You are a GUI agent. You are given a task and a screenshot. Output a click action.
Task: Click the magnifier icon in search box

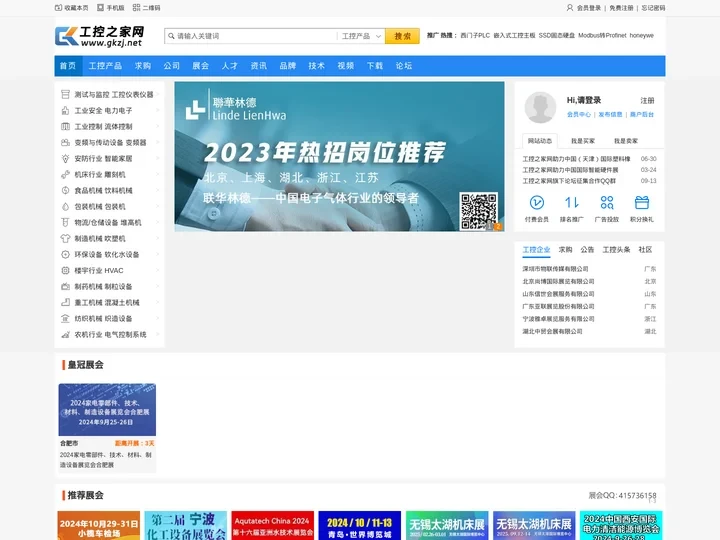click(171, 36)
